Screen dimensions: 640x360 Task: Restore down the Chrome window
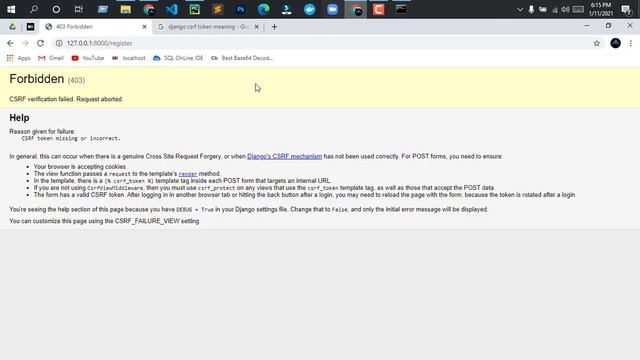[609, 26]
